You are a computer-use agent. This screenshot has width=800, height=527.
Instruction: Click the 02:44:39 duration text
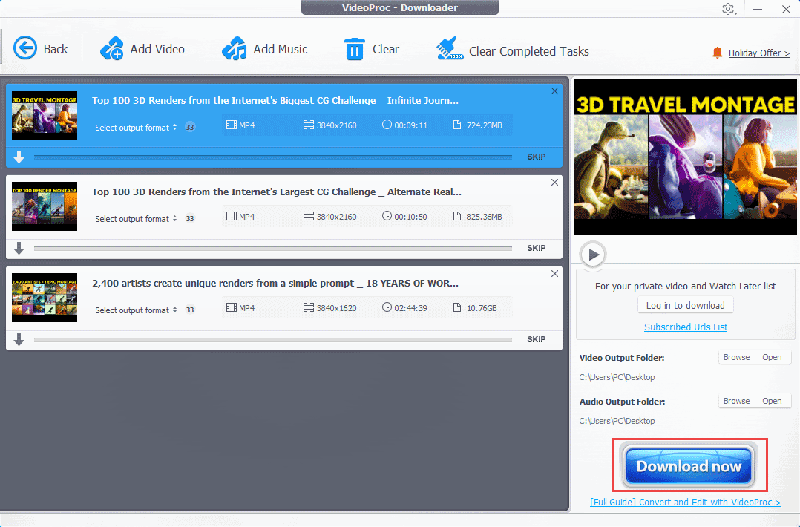[411, 308]
